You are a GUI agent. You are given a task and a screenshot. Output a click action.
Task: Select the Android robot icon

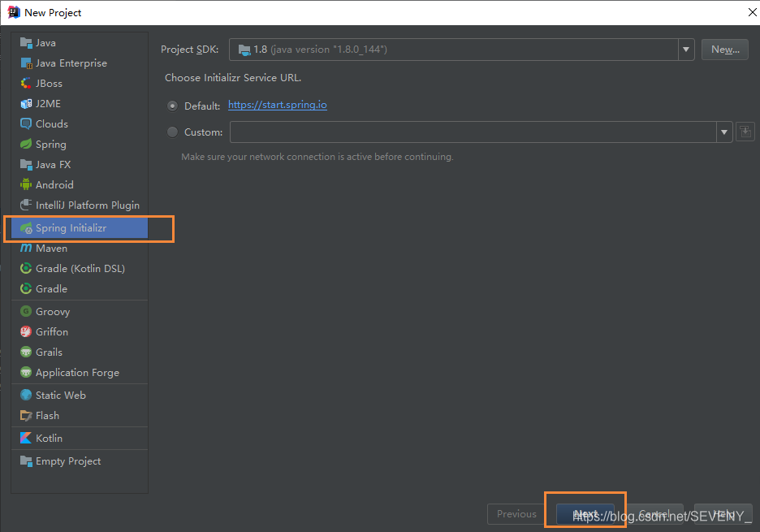point(26,184)
